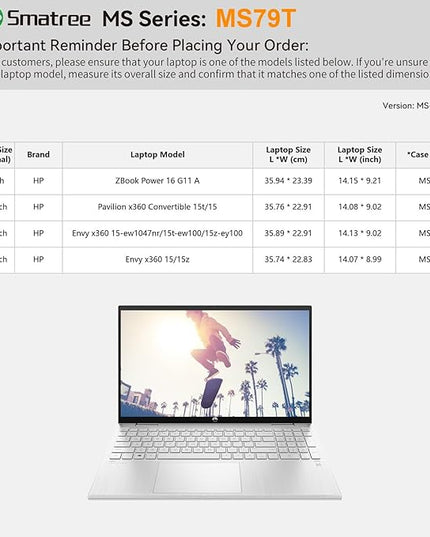Click HP brand cell in ZBook row
This screenshot has height=537, width=430.
(38, 181)
